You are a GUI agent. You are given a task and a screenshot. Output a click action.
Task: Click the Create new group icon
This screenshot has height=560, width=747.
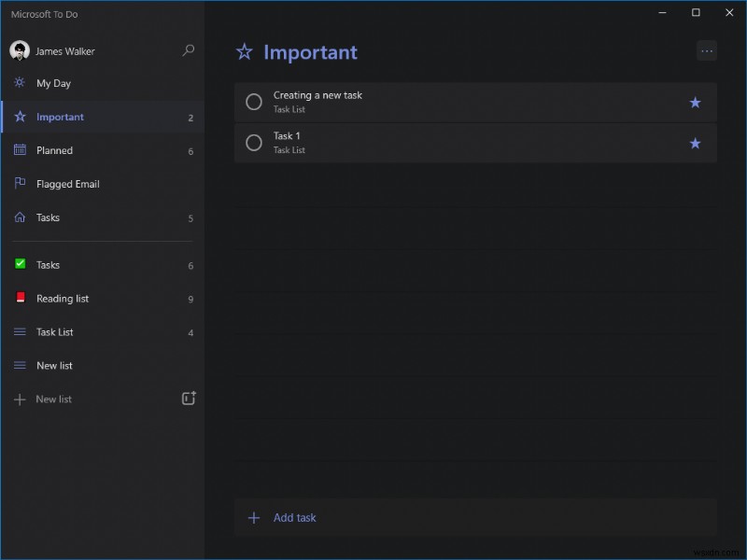coord(188,398)
